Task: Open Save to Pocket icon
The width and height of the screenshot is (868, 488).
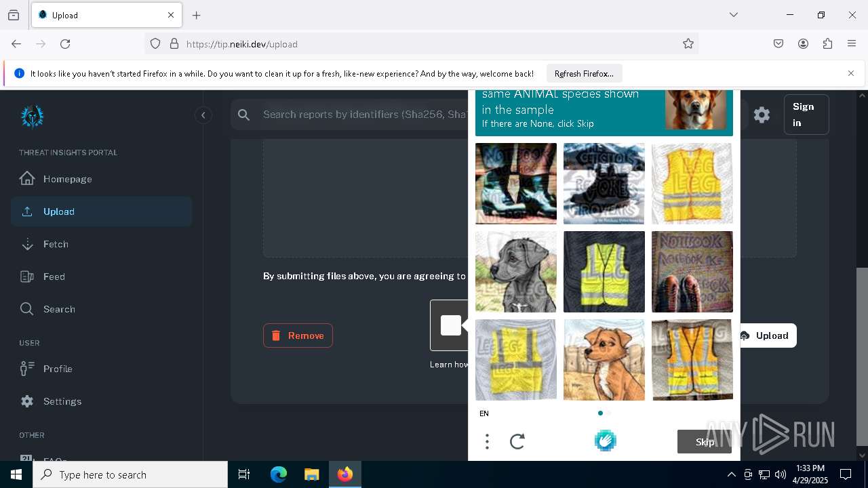Action: [x=778, y=43]
